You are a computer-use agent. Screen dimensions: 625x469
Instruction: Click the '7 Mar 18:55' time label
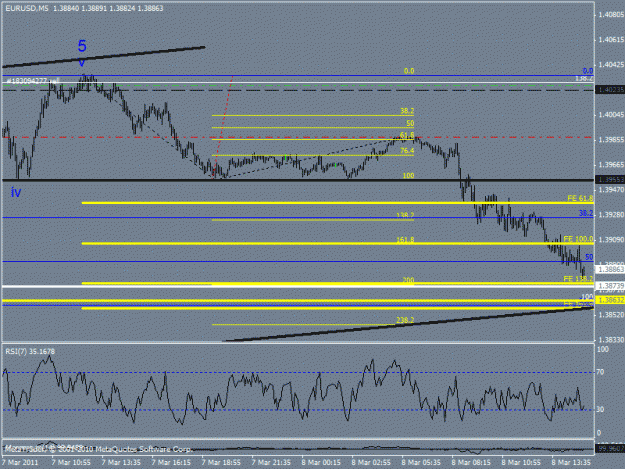221,463
